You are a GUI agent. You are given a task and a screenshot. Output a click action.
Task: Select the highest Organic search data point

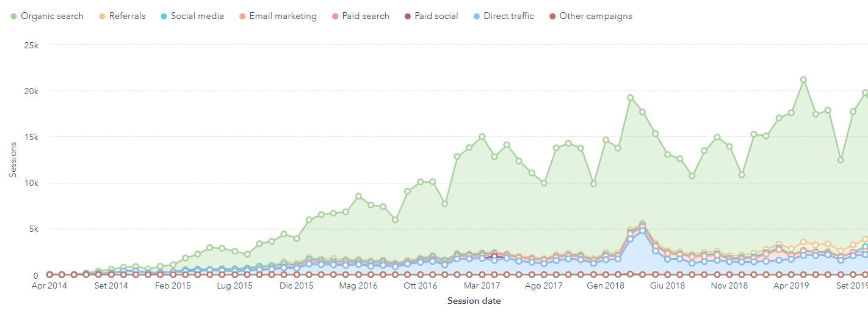click(x=803, y=80)
